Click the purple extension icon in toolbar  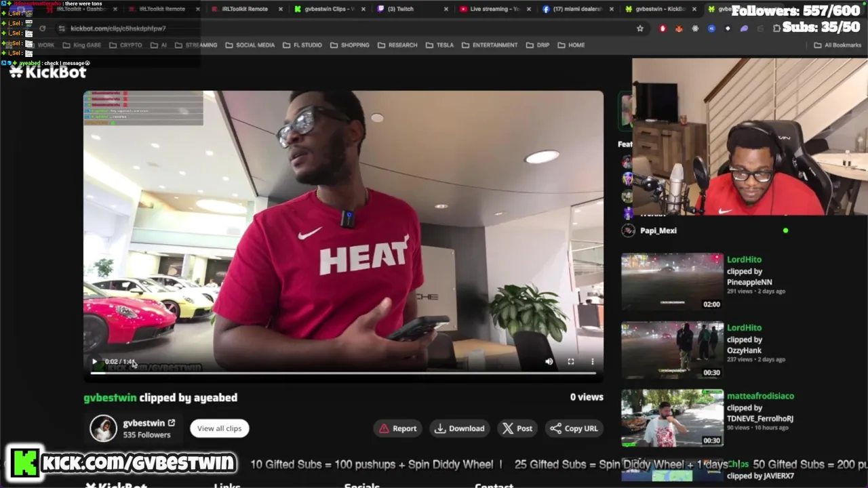pyautogui.click(x=744, y=28)
